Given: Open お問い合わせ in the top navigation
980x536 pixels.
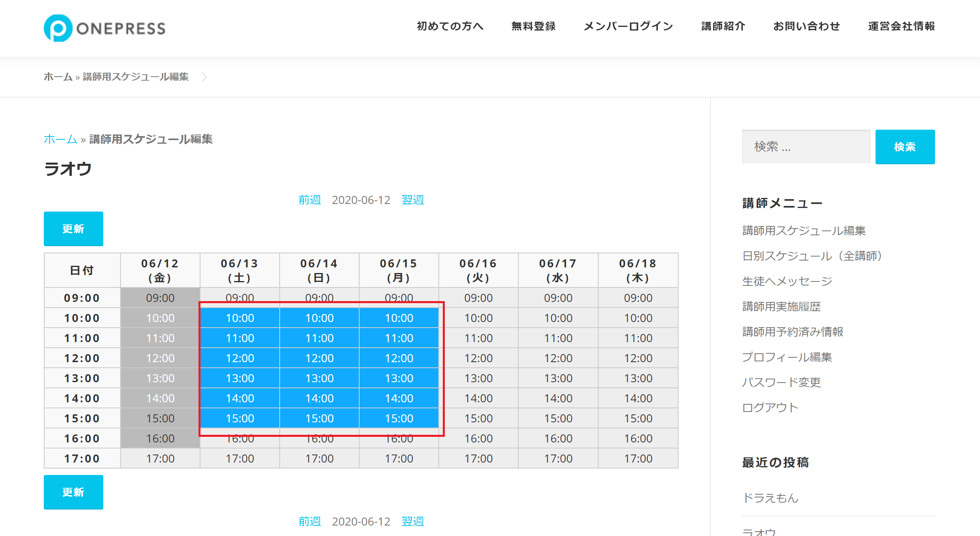Looking at the screenshot, I should click(x=807, y=26).
